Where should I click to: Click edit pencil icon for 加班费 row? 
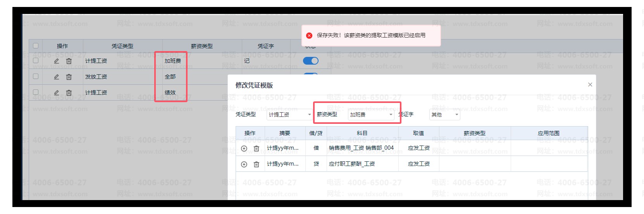[57, 61]
